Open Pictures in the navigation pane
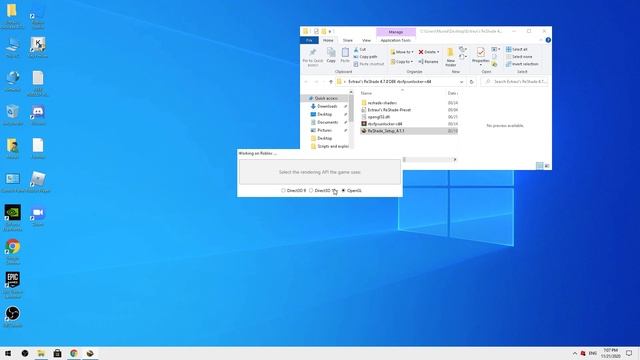Screen dimensions: 640x360 324,130
